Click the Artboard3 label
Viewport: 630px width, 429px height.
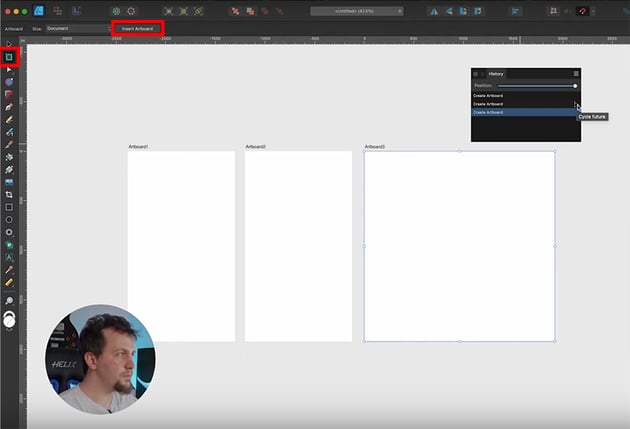point(374,147)
